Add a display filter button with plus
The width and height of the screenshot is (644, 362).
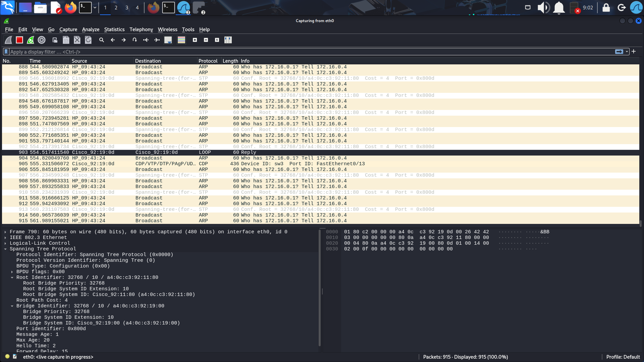(x=634, y=51)
